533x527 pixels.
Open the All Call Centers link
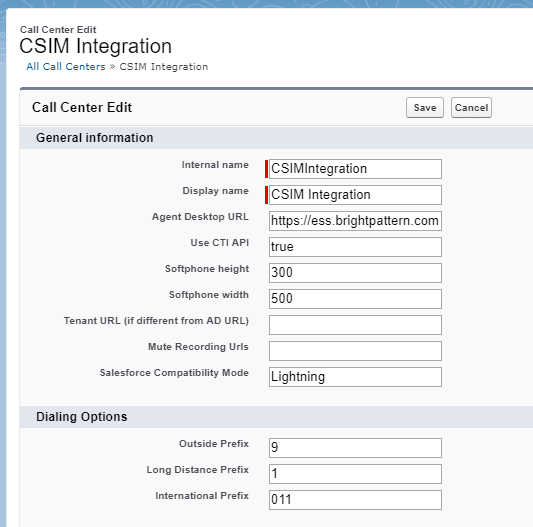tap(66, 67)
